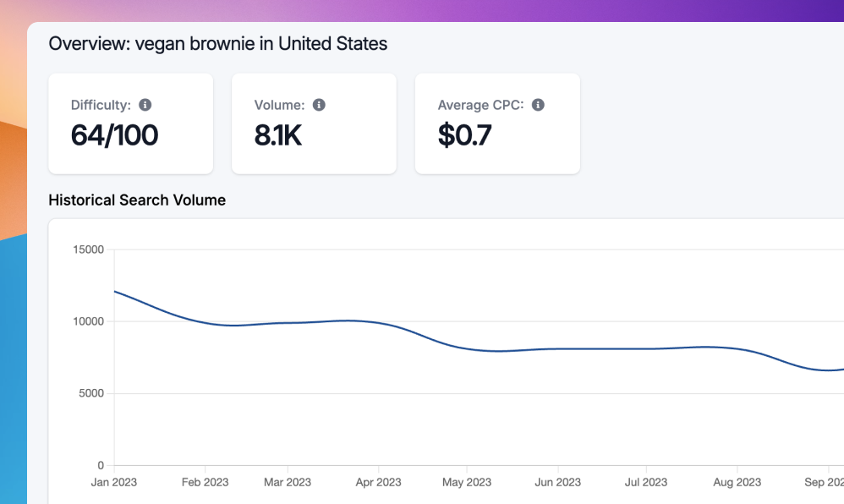Click the Difficulty label text
Screen dimensions: 844x504
coord(101,106)
